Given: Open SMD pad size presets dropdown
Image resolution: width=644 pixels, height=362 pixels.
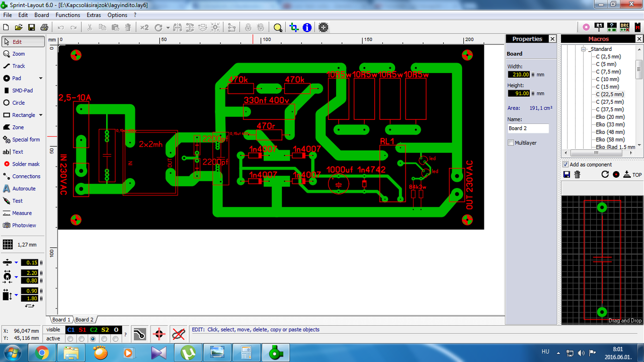Looking at the screenshot, I should [16, 295].
